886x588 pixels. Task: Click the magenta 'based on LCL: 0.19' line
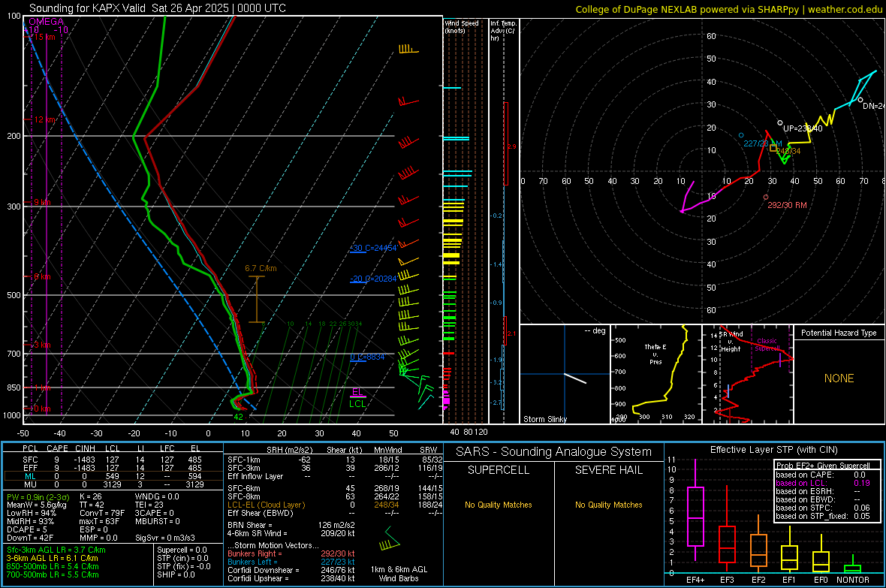823,483
